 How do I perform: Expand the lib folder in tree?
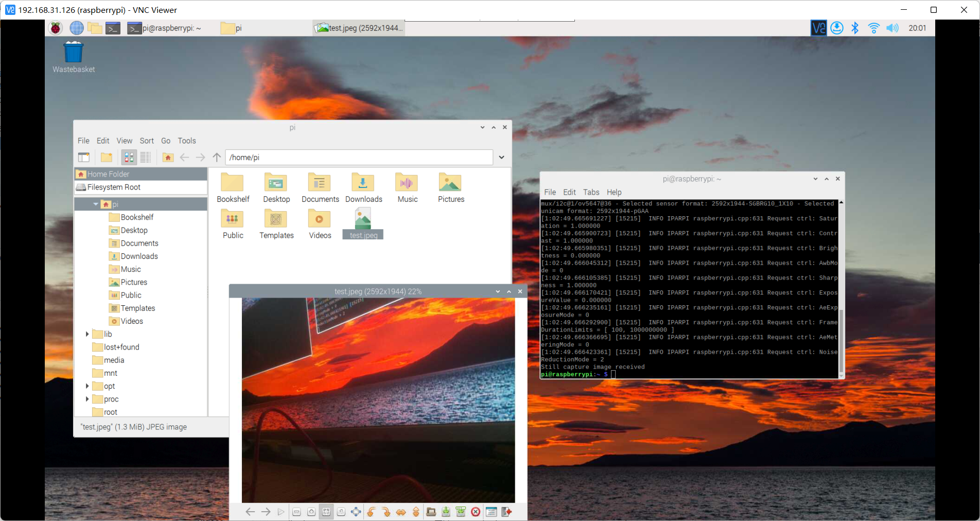(x=87, y=334)
